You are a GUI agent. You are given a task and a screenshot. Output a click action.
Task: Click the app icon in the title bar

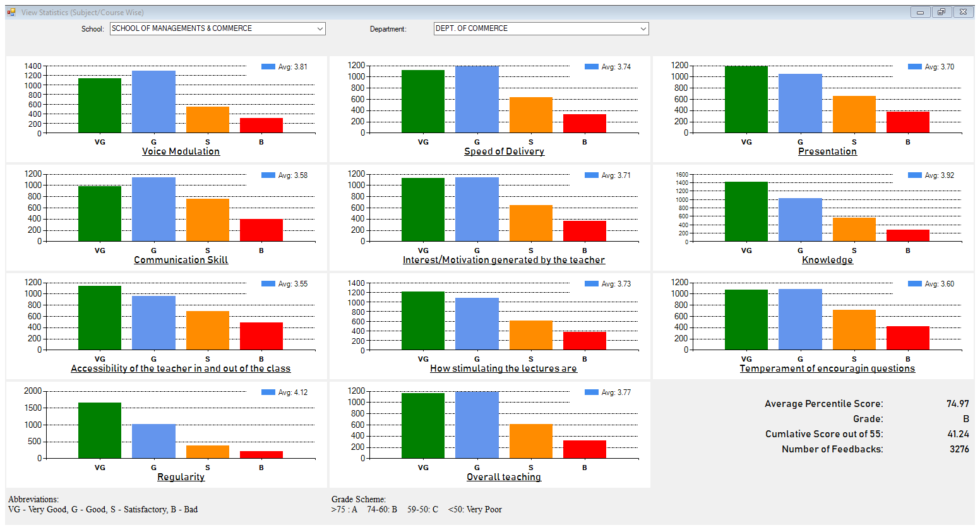coord(11,12)
